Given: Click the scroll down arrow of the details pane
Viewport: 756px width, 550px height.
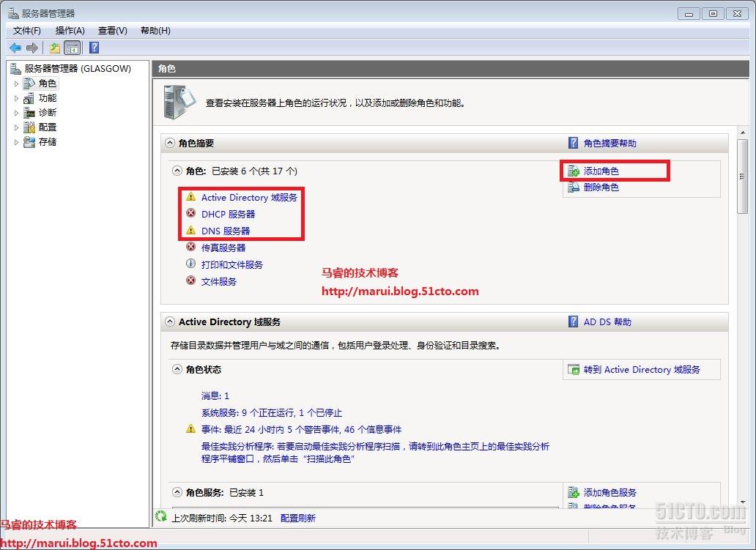Looking at the screenshot, I should point(743,502).
